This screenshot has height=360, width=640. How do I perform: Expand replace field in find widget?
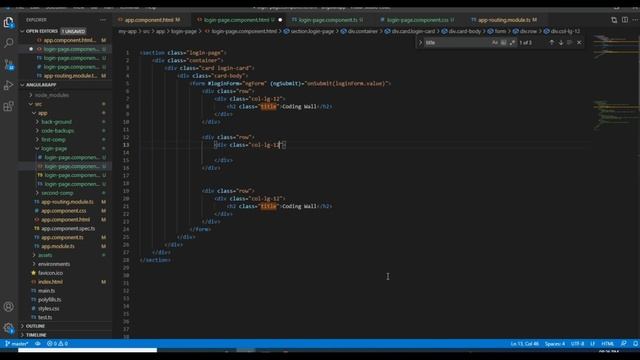pos(420,42)
